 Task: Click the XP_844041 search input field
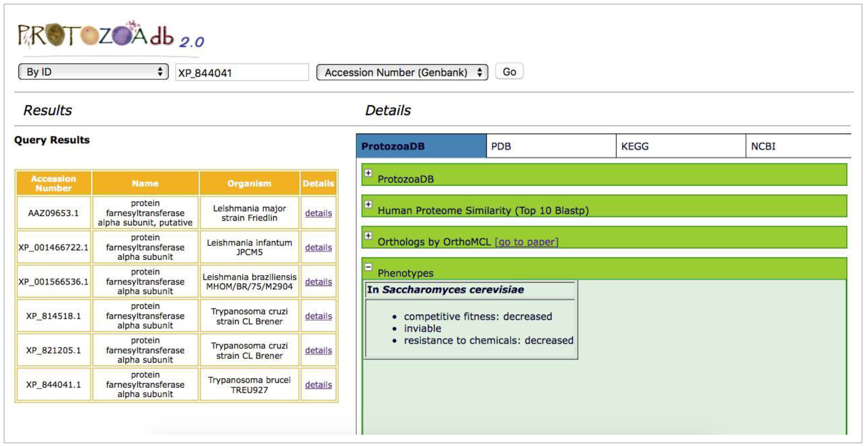pos(242,73)
